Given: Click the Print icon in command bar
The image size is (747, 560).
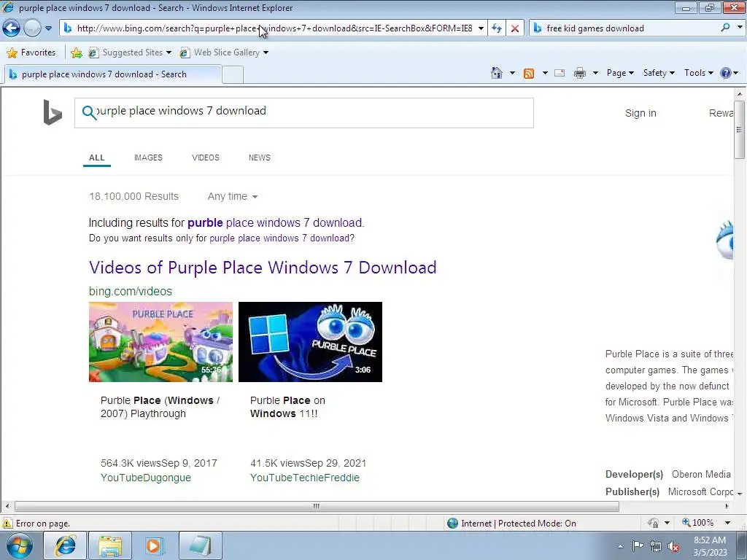Looking at the screenshot, I should coord(580,73).
